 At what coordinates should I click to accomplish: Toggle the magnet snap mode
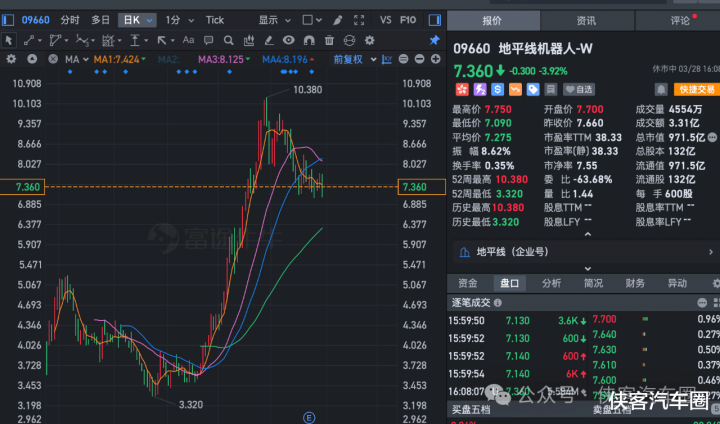(x=309, y=40)
